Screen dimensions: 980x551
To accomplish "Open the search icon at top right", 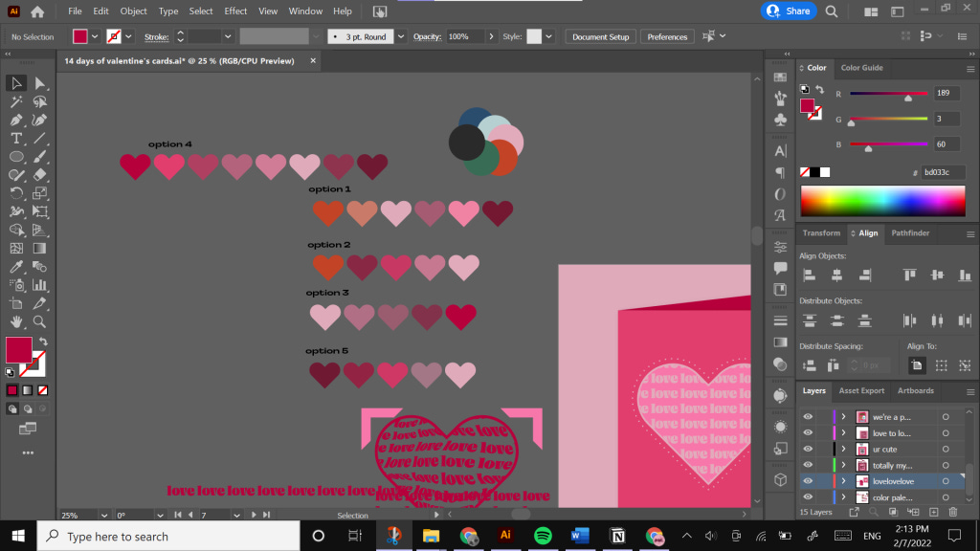I will pyautogui.click(x=832, y=11).
